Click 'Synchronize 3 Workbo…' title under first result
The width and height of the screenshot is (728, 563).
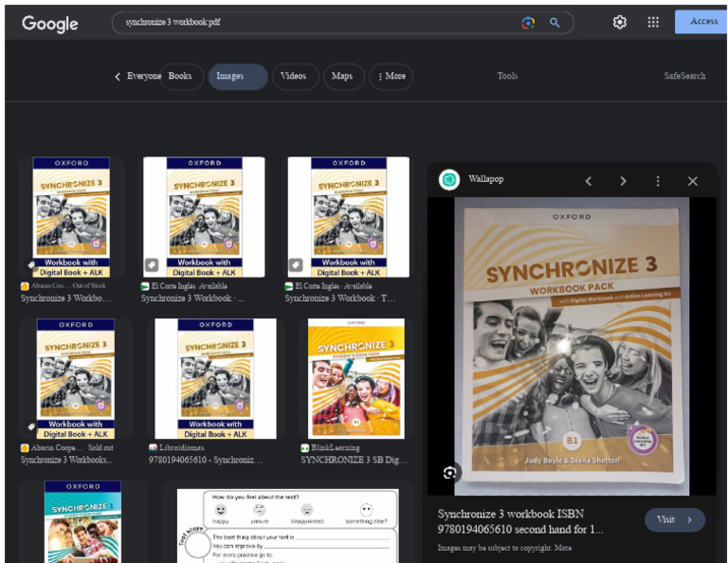[x=66, y=299]
